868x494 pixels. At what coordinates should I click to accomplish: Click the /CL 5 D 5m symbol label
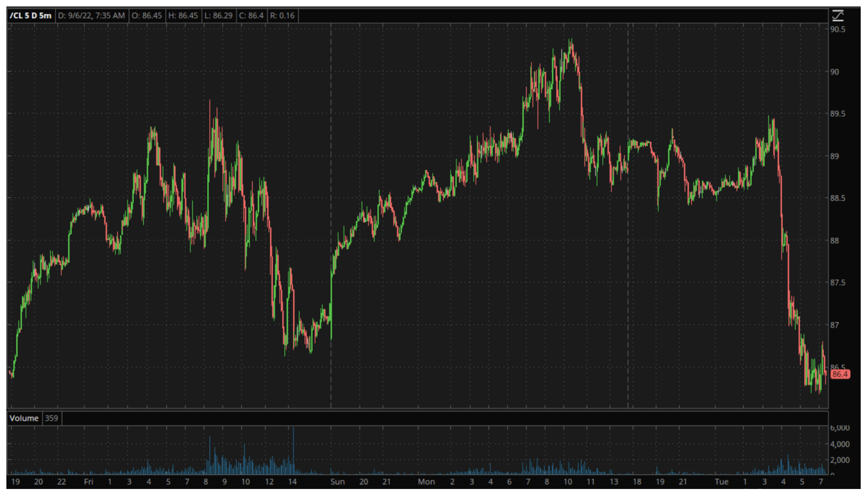[x=31, y=16]
